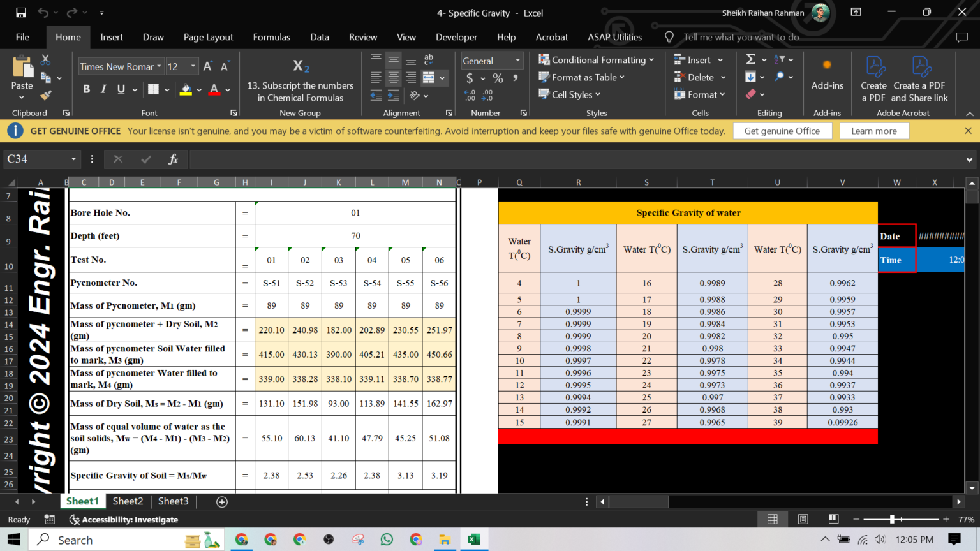Toggle Center horizontal alignment
980x551 pixels.
[x=394, y=78]
